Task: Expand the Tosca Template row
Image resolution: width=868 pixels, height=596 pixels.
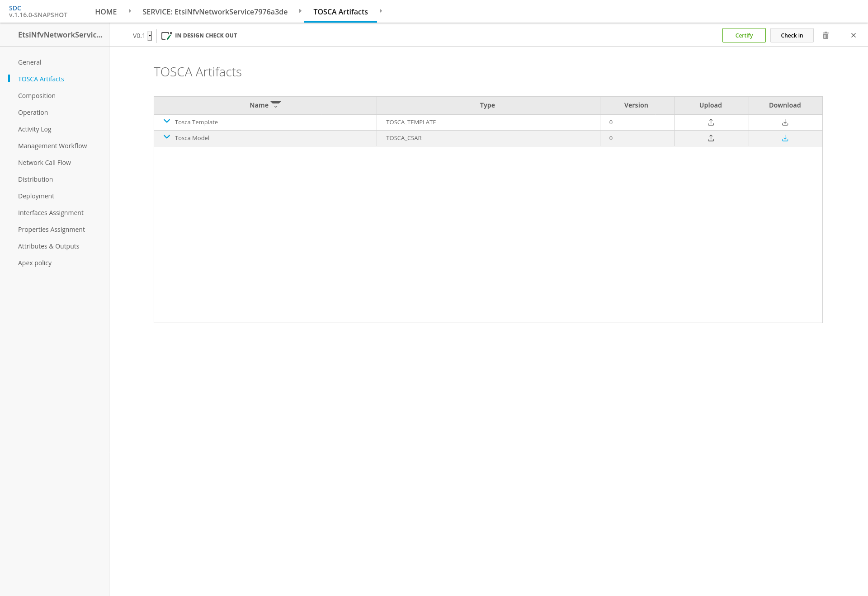Action: 166,121
